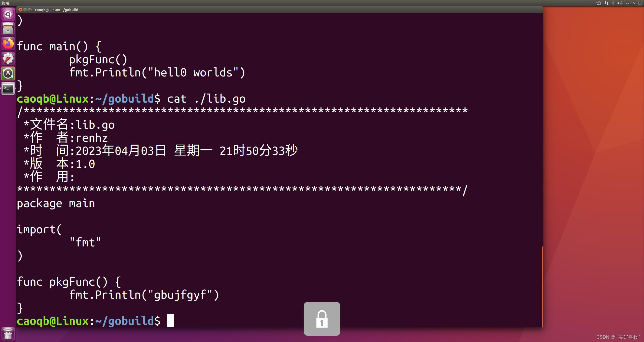Open the Files file manager from the dock
This screenshot has height=342, width=644.
pos(8,29)
